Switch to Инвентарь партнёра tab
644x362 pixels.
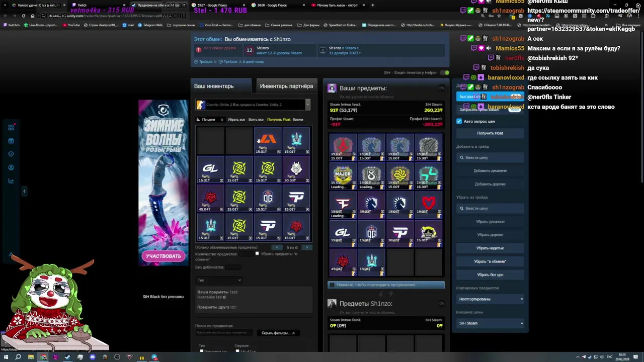[286, 86]
